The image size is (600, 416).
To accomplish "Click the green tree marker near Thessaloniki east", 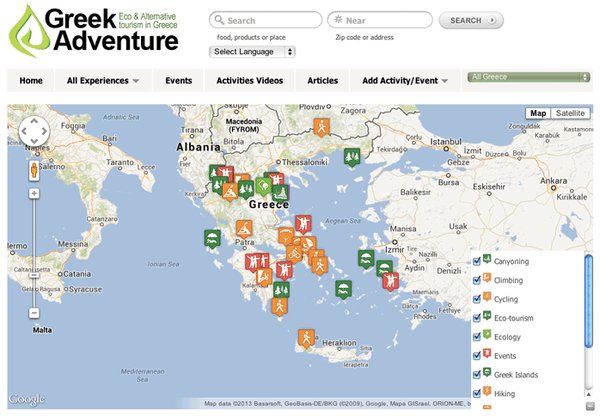I will [x=352, y=157].
